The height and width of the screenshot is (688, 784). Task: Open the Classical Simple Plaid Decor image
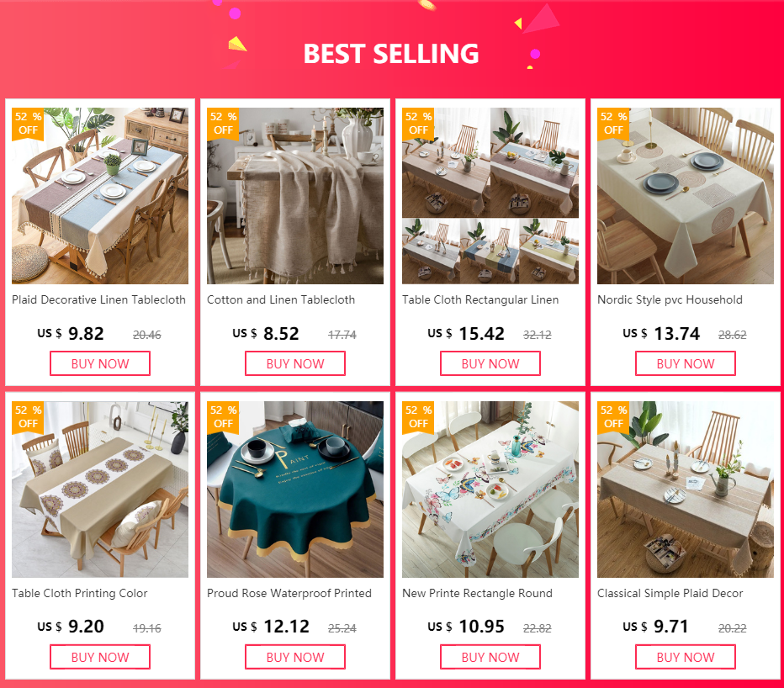click(686, 490)
